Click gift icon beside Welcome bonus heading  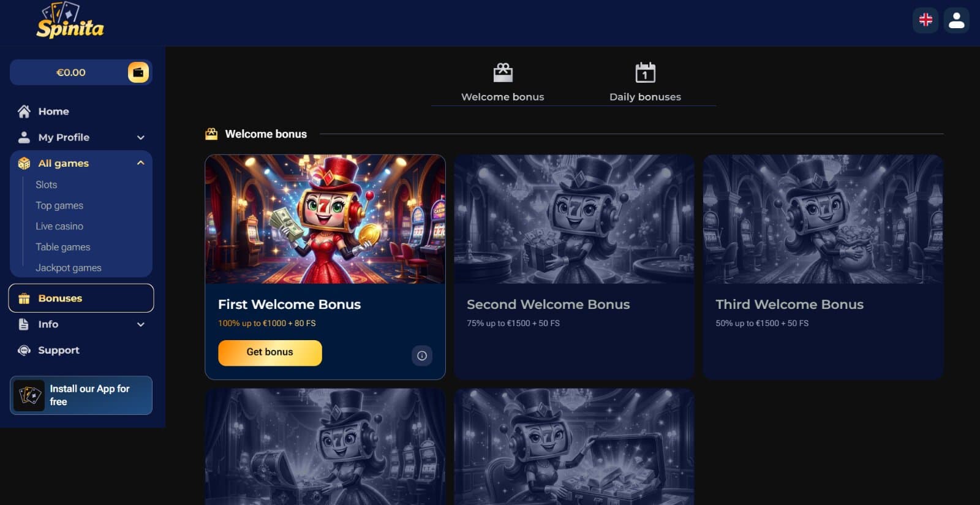pyautogui.click(x=211, y=134)
